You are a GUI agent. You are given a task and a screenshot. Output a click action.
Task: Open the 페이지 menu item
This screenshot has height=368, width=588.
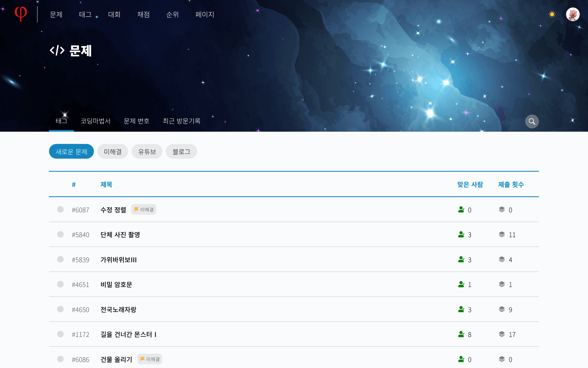click(x=205, y=14)
